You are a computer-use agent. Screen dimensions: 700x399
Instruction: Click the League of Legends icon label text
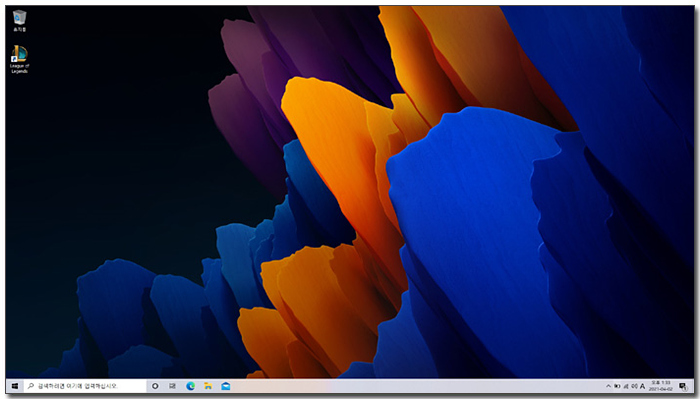pos(19,68)
